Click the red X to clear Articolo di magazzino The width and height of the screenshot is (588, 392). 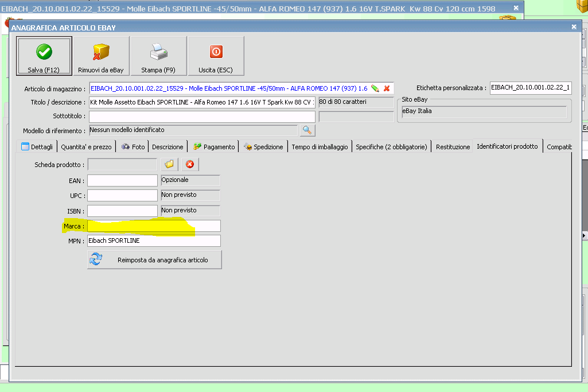[387, 88]
